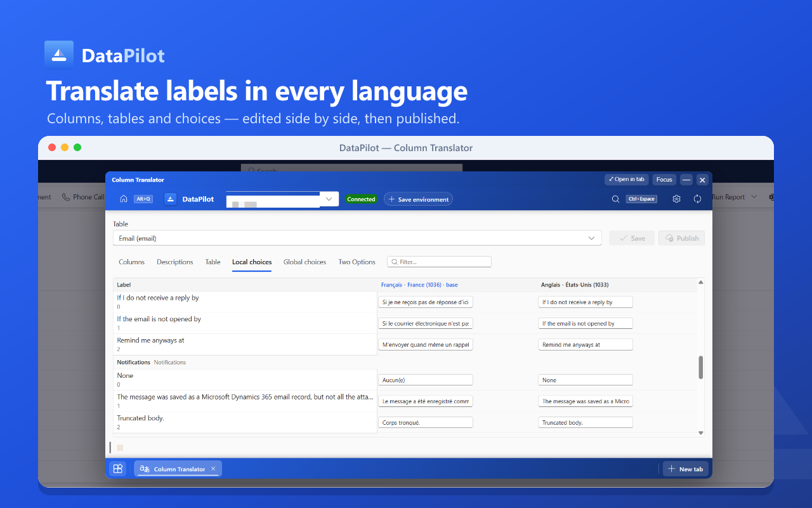Click the scroll up arrow of the grid
The image size is (812, 508).
click(701, 283)
